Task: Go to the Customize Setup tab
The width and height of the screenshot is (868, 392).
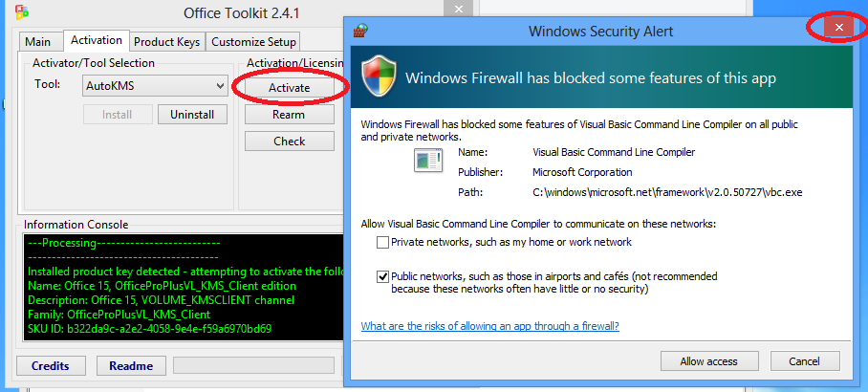Action: click(253, 42)
